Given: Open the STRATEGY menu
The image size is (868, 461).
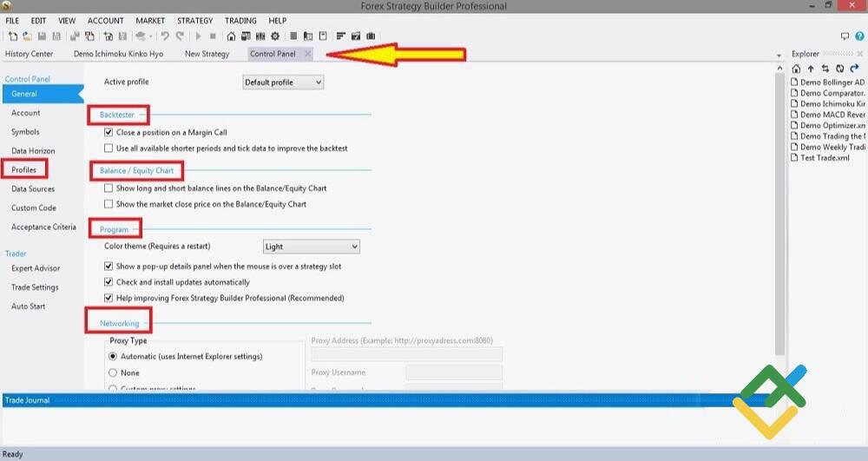Looking at the screenshot, I should 194,21.
